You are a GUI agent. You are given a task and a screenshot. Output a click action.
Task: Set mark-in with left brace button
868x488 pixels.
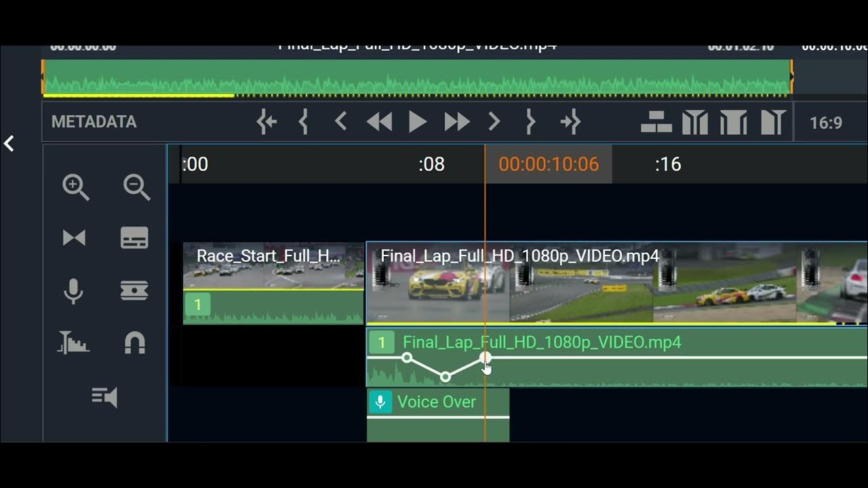(304, 122)
